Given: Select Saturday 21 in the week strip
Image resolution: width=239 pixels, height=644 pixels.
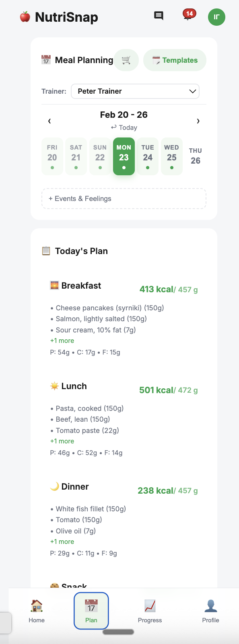Looking at the screenshot, I should (76, 156).
